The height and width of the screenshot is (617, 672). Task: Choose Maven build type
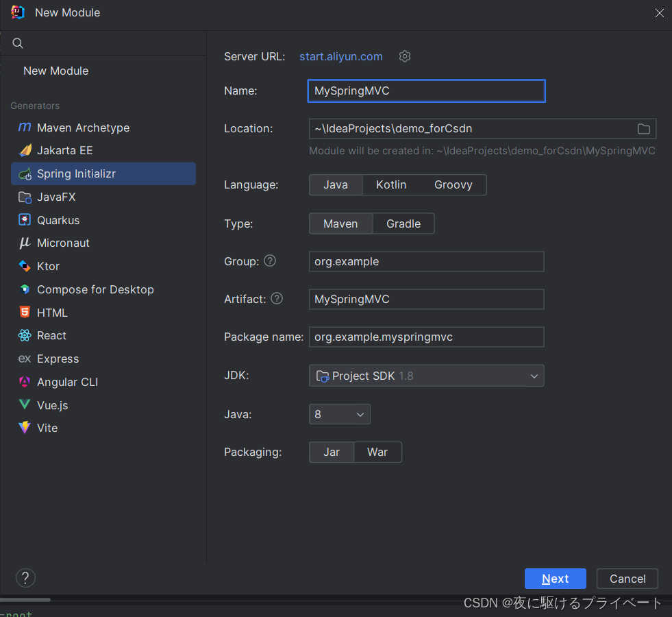(340, 223)
